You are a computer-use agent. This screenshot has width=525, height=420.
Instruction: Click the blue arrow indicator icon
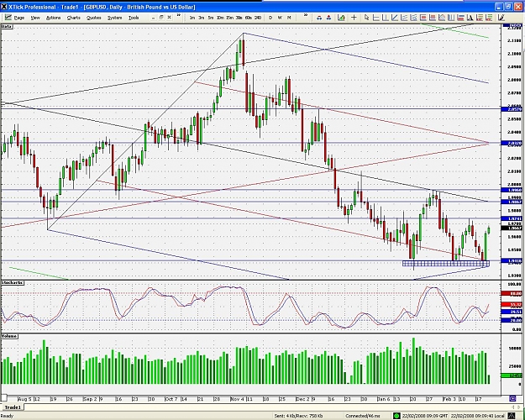[319, 18]
